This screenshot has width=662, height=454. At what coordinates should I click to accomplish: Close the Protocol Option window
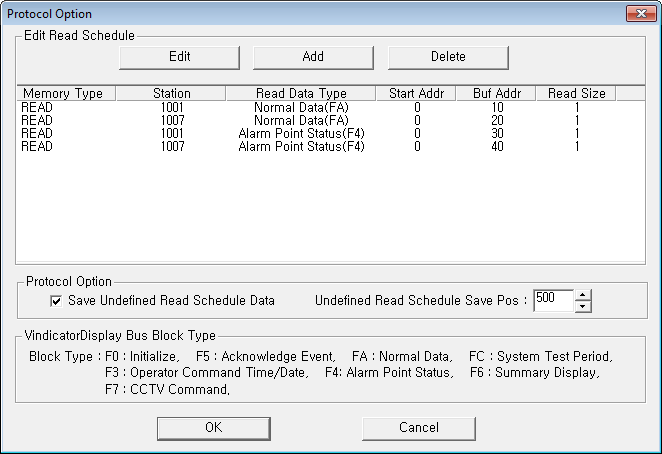[x=641, y=14]
